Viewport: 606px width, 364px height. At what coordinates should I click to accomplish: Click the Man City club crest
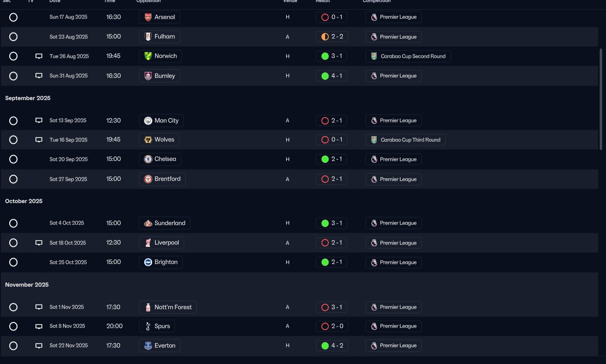click(148, 121)
